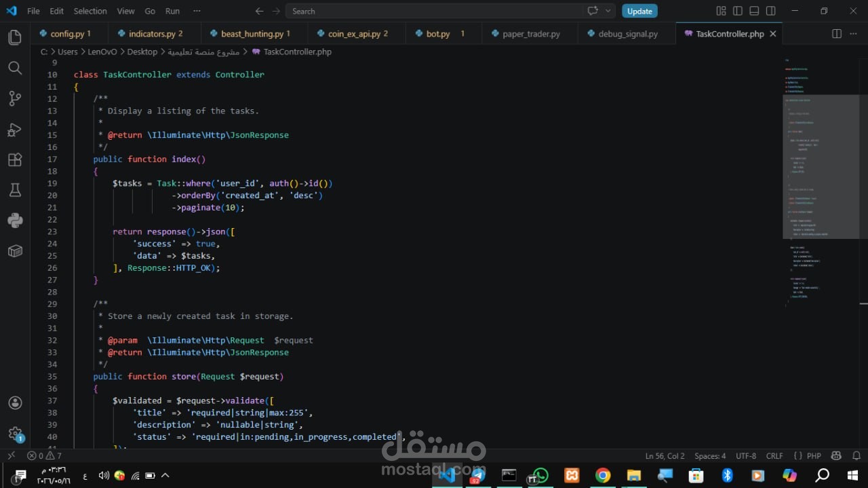
Task: Open the Search view in activity bar
Action: 15,67
